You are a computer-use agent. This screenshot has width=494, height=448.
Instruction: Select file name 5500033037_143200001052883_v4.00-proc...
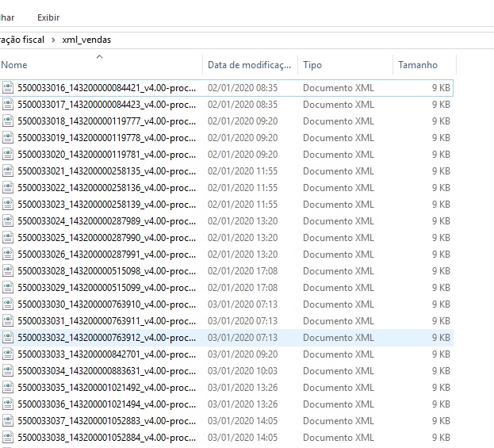(106, 421)
